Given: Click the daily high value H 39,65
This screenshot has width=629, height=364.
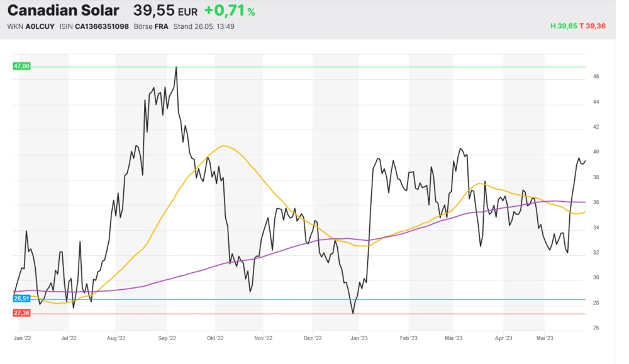Looking at the screenshot, I should coord(564,26).
